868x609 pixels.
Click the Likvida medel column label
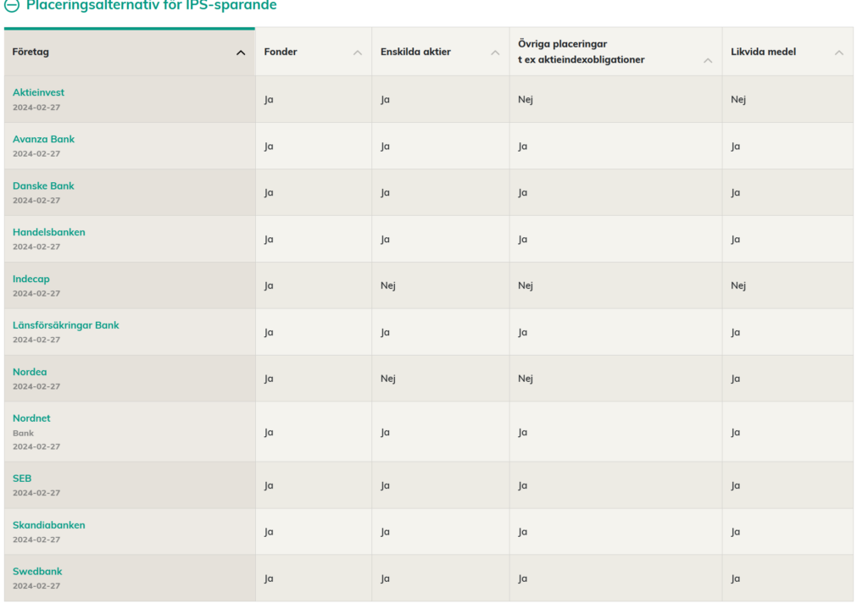(763, 53)
